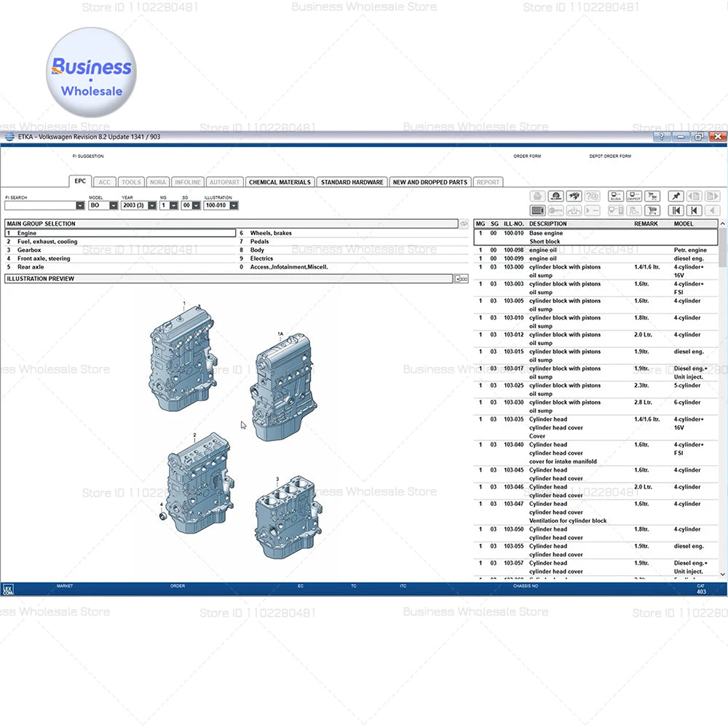Image resolution: width=728 pixels, height=728 pixels.
Task: Open the Standard Hardware tab
Action: [352, 182]
